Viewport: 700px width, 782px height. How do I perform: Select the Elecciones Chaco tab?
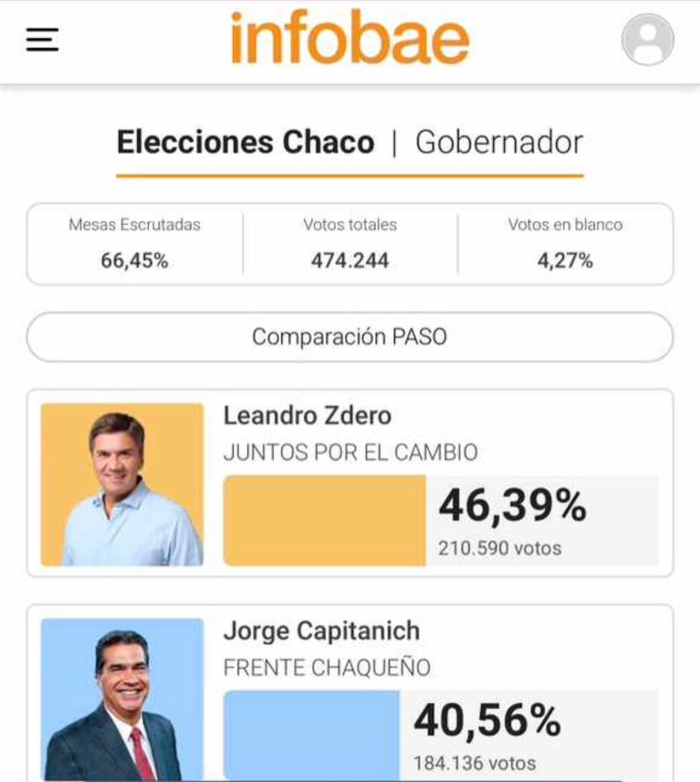(245, 142)
